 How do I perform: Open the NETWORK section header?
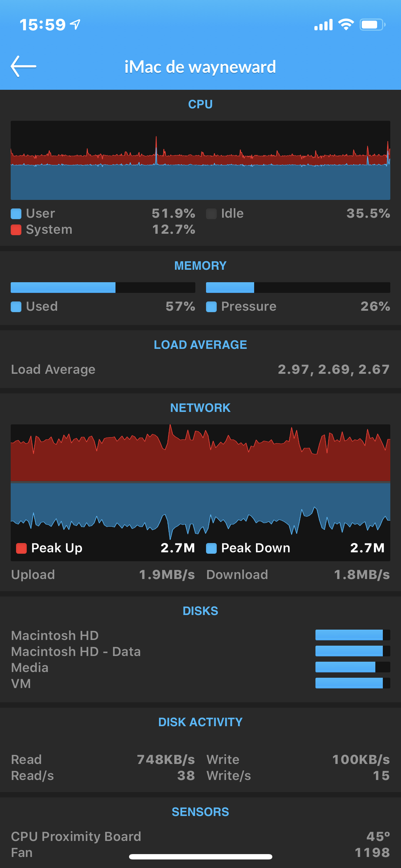pyautogui.click(x=200, y=408)
